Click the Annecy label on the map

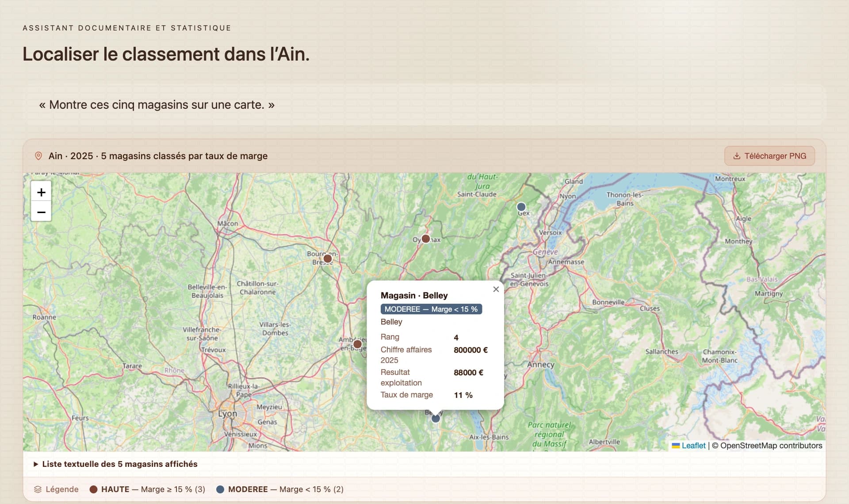(x=540, y=365)
